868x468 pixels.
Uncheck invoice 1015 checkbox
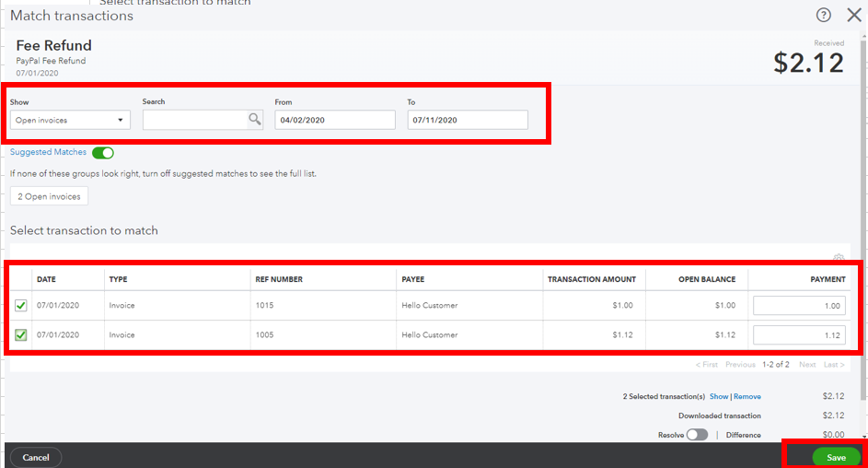pyautogui.click(x=20, y=305)
